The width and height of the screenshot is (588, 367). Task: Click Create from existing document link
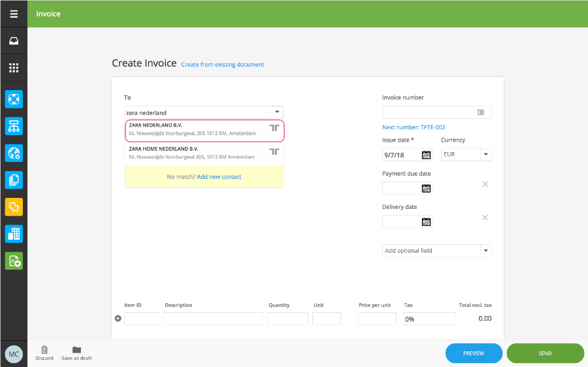point(223,65)
